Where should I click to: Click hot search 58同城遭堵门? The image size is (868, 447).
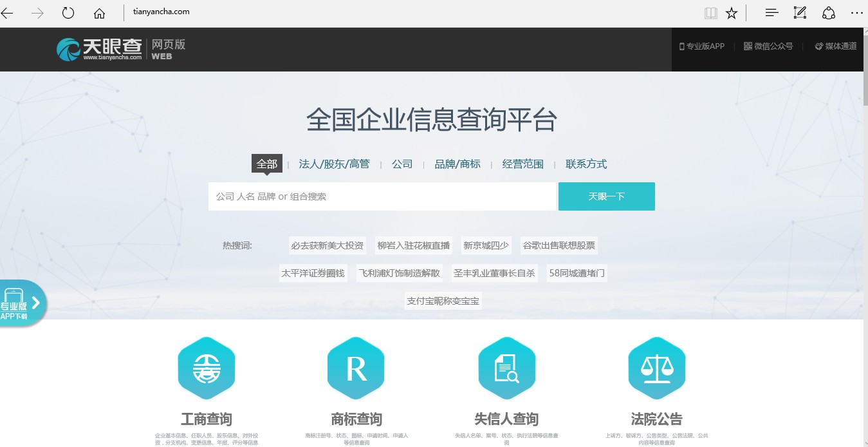pos(577,273)
